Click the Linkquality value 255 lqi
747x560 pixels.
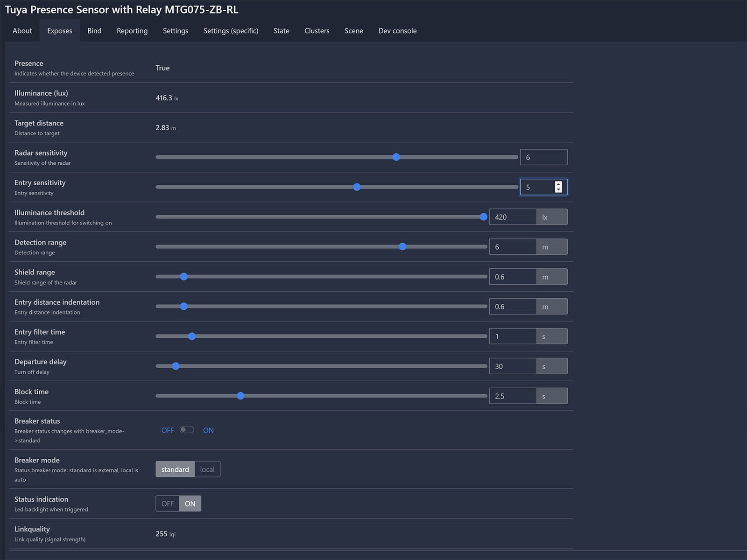pos(165,534)
